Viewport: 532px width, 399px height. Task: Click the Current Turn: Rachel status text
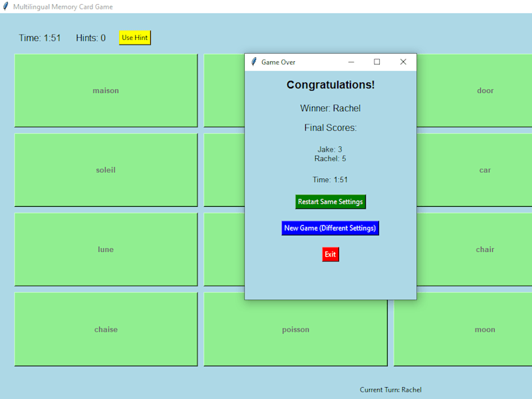point(390,390)
